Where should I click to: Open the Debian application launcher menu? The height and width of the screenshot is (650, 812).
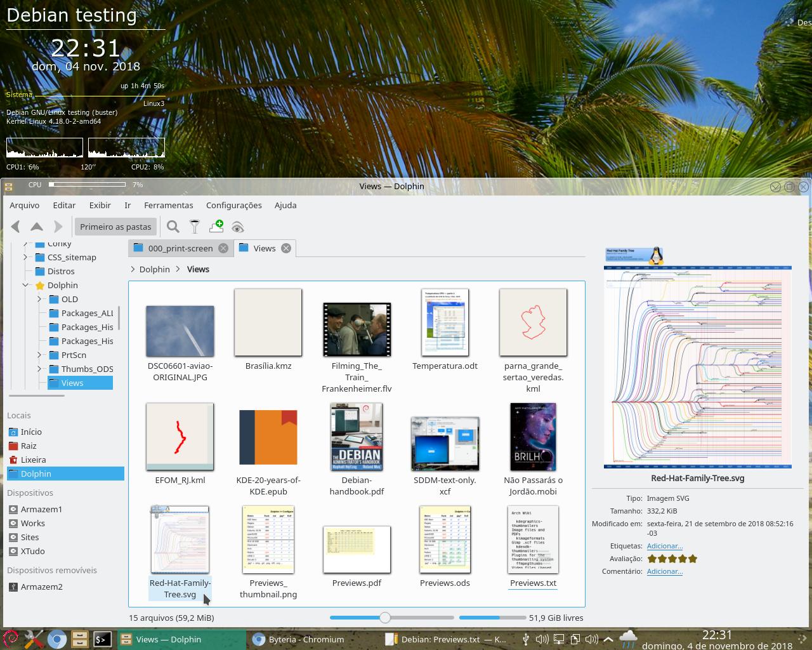(10, 639)
